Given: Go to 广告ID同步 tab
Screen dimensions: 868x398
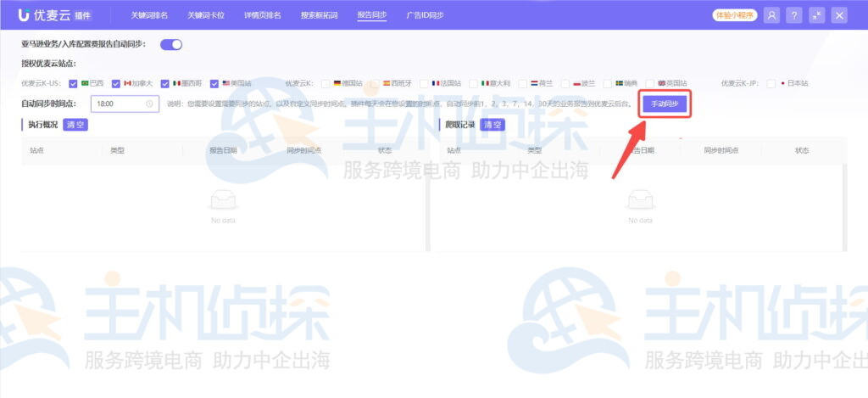Looking at the screenshot, I should pos(426,15).
